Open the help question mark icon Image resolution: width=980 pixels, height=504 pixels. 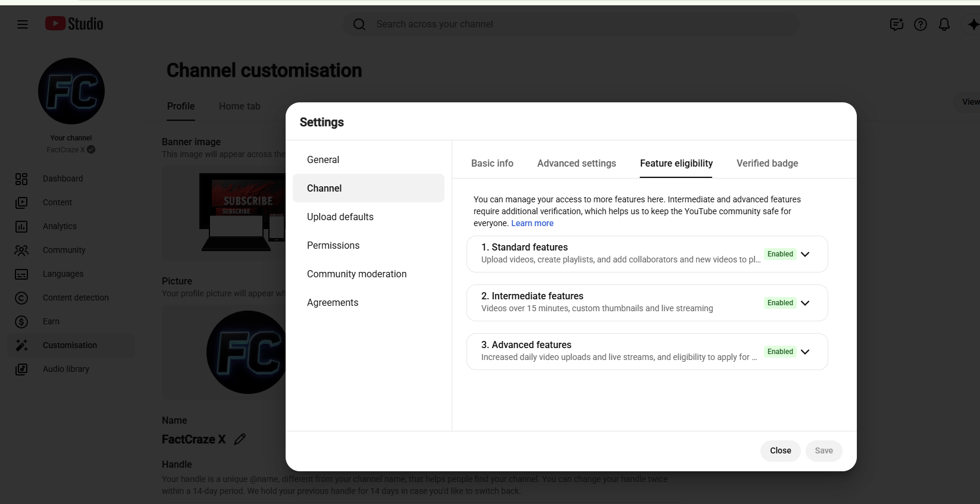tap(920, 24)
